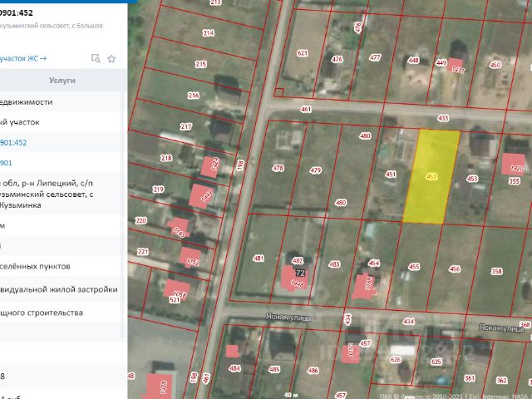Viewport: 532px width, 399px height.
Task: Select parcel 453 on the map
Action: point(472,179)
